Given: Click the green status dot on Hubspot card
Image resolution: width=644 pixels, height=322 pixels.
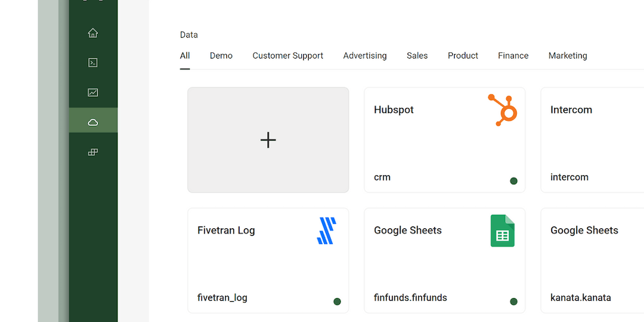Looking at the screenshot, I should coord(514,181).
